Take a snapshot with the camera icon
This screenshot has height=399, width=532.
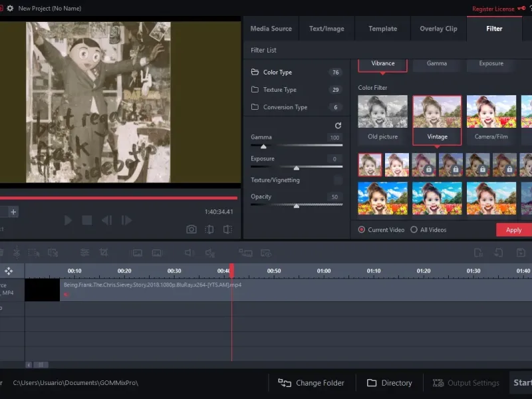coord(192,229)
